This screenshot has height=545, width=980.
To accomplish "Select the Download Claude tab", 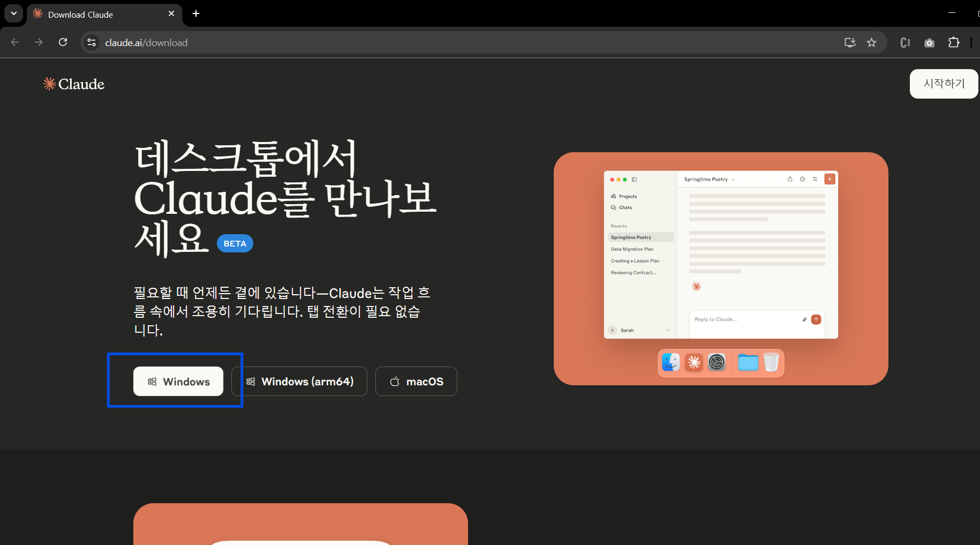I will [x=104, y=14].
